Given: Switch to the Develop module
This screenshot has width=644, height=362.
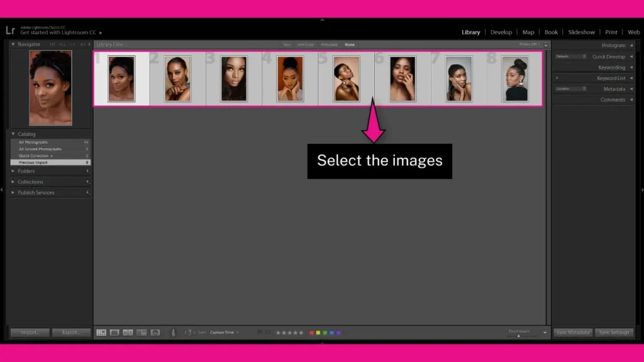Looking at the screenshot, I should [x=501, y=32].
